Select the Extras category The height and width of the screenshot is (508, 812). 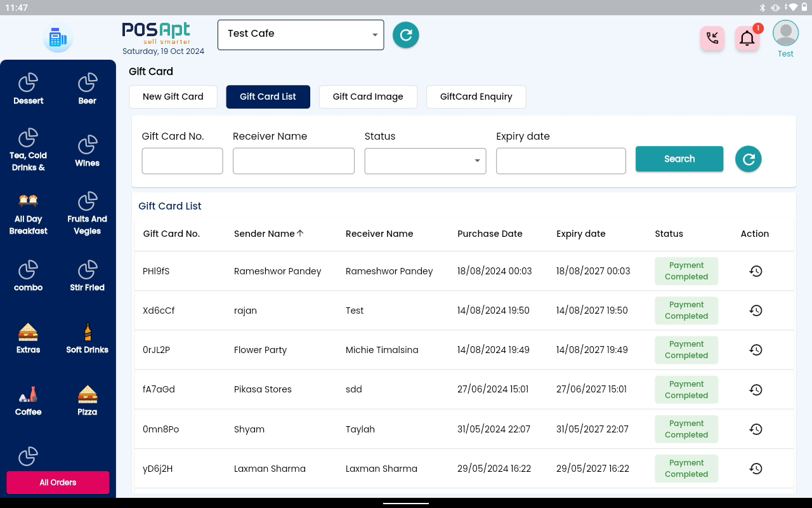point(29,338)
